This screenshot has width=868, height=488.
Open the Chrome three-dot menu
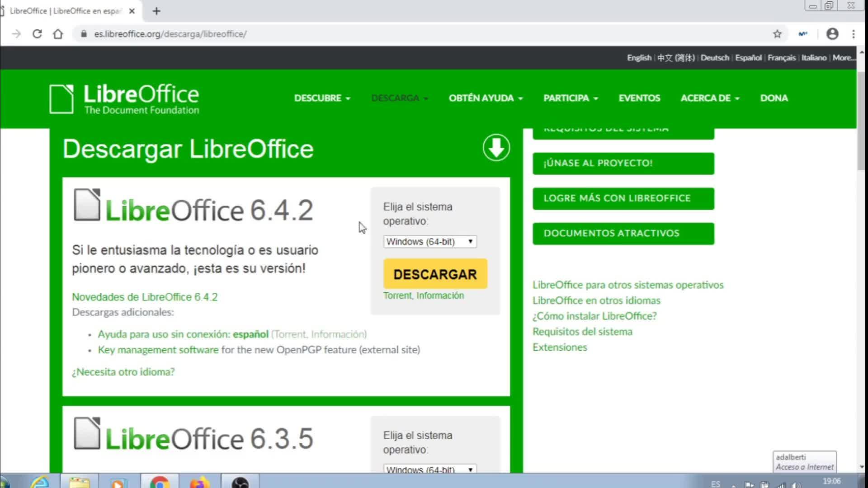click(854, 34)
